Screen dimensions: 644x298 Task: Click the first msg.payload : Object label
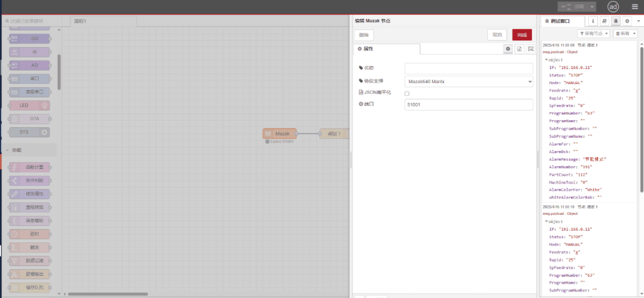click(x=560, y=52)
